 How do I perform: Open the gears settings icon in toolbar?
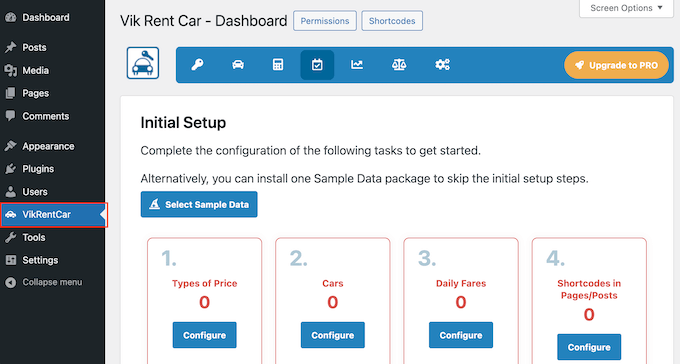tap(442, 65)
